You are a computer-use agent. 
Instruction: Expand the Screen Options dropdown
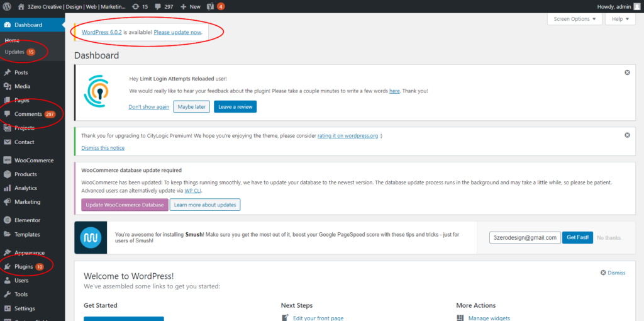tap(575, 19)
